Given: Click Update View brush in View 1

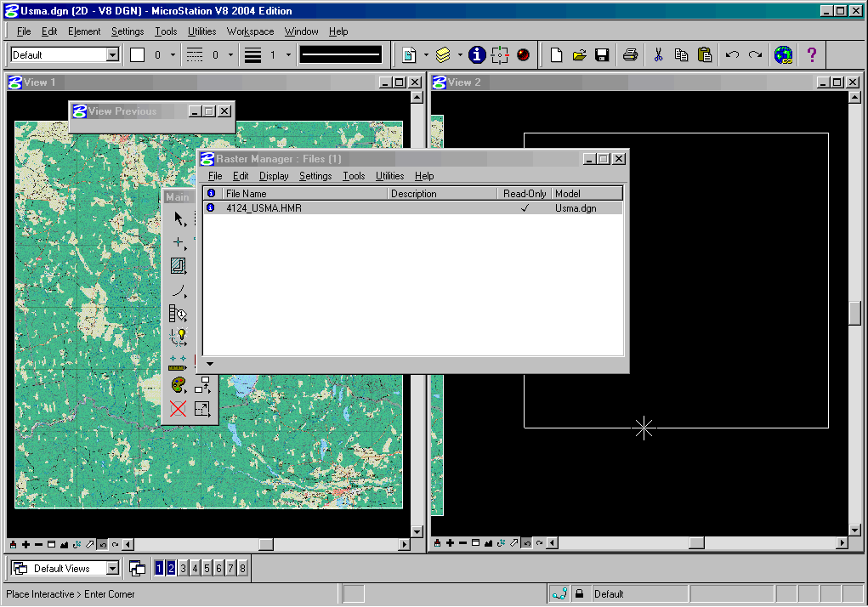Looking at the screenshot, I should [14, 544].
